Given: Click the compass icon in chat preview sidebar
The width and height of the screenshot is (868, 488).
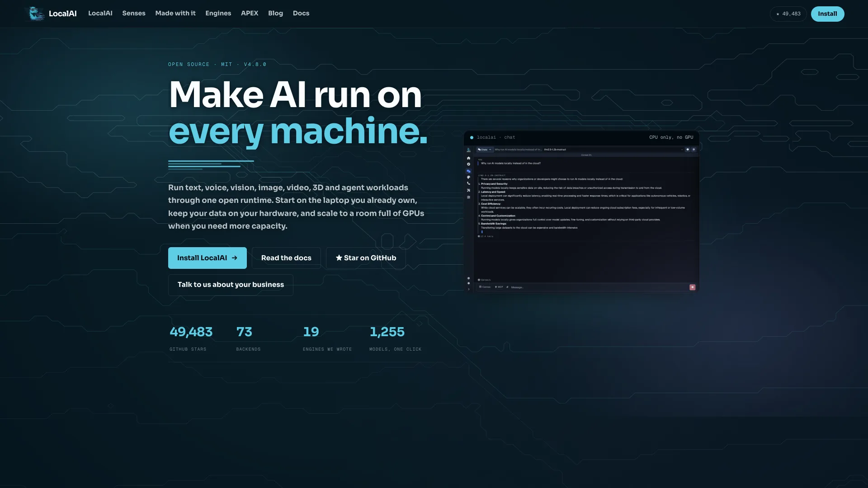Looking at the screenshot, I should (468, 164).
